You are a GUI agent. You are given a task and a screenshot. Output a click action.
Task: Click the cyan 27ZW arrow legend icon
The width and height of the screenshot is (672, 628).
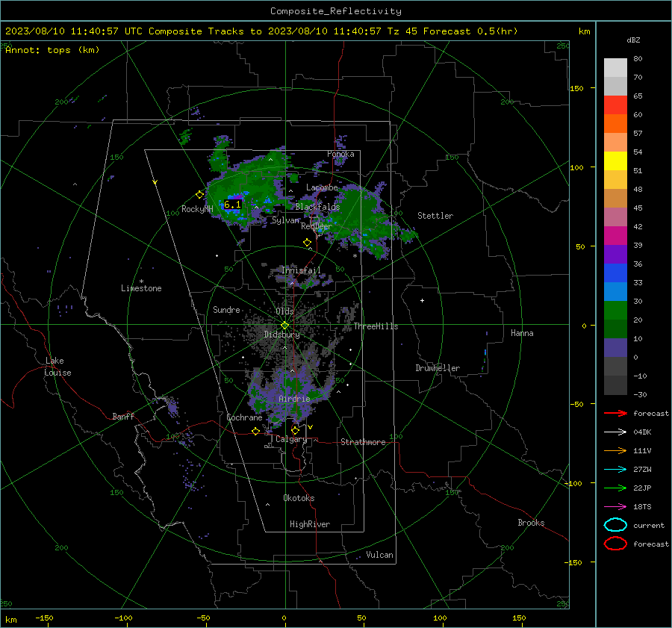click(615, 469)
